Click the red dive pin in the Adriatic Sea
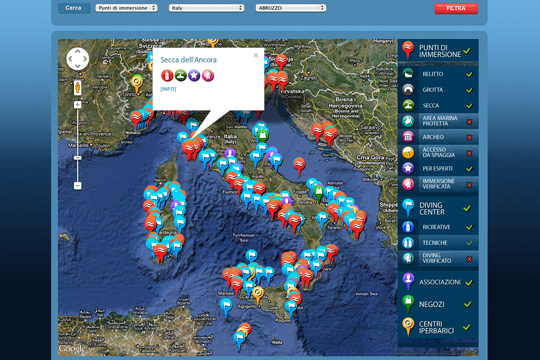 [299, 166]
